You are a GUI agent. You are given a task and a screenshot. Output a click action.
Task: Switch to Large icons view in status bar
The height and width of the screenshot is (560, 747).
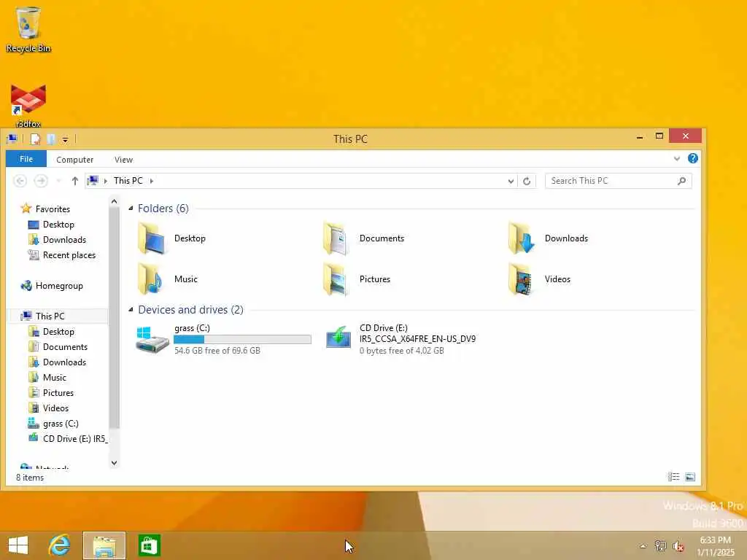pyautogui.click(x=690, y=477)
